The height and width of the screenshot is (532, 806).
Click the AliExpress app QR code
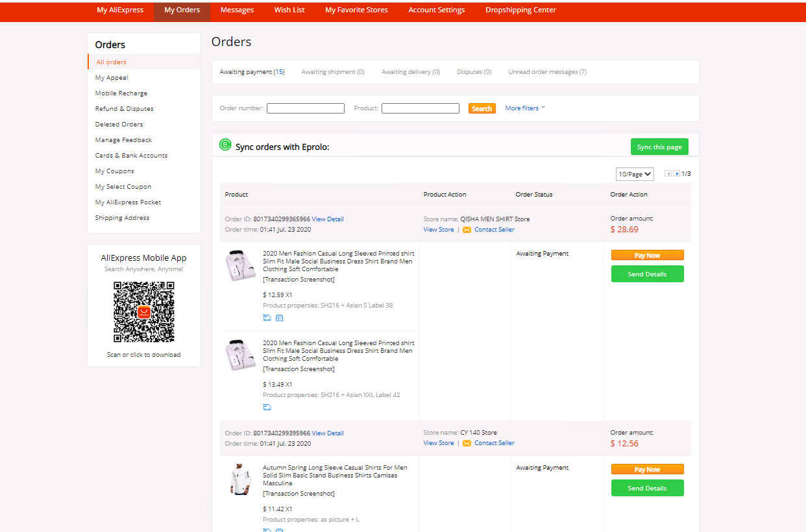(x=144, y=311)
